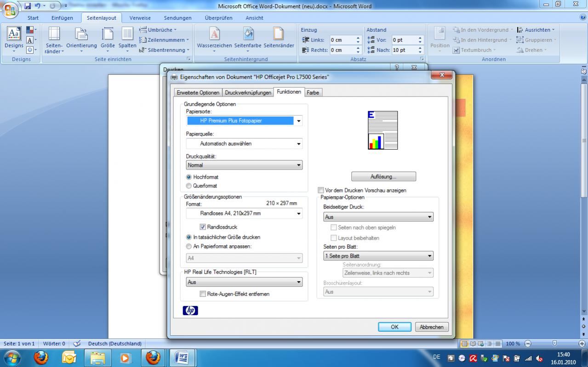Screen dimensions: 588x367
Task: Click the spell-check status bar icon
Action: 77,343
